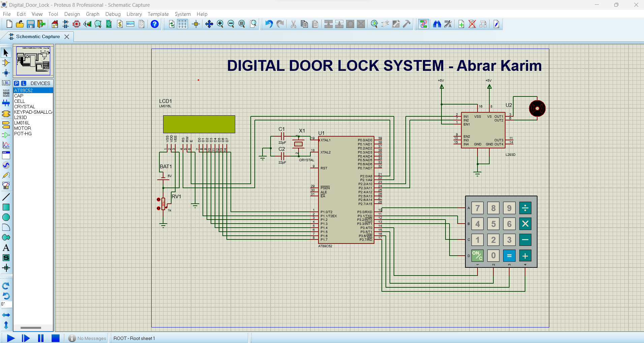Open the Bill of Materials report
The height and width of the screenshot is (343, 644).
coord(120,24)
